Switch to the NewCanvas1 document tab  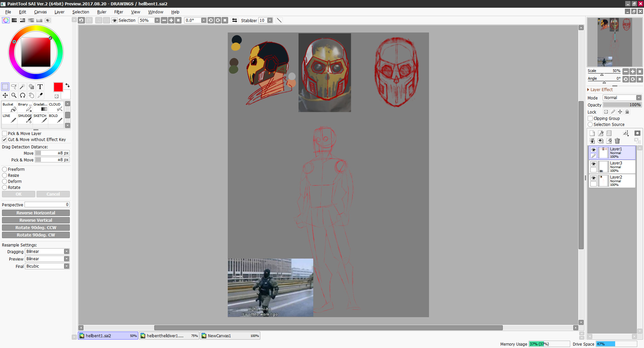point(230,336)
